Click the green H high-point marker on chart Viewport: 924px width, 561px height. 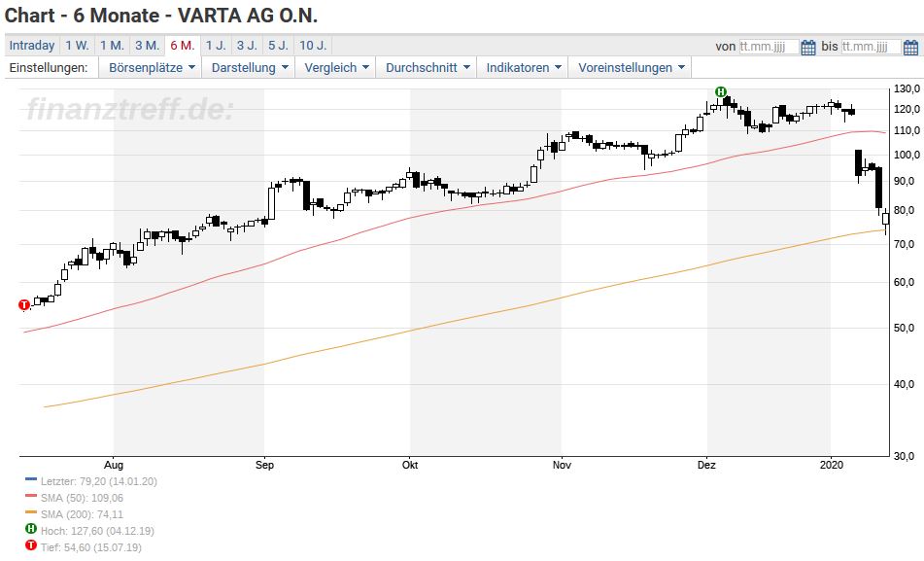(720, 91)
